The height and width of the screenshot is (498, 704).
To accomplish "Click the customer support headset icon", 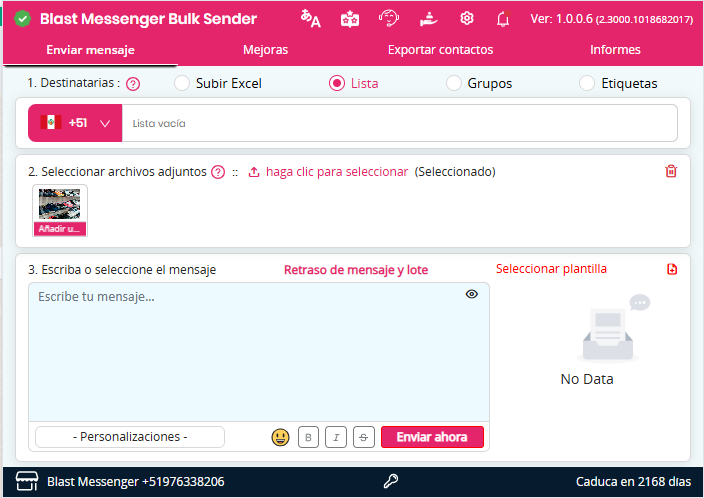I will (x=389, y=19).
